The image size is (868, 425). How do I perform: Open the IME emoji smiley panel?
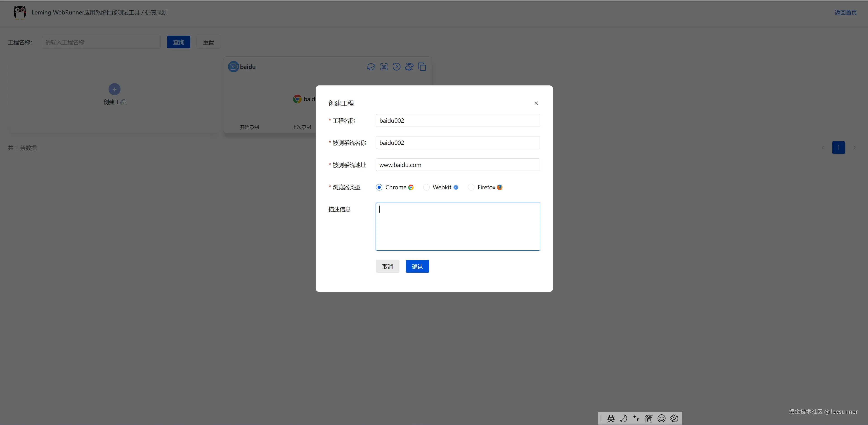tap(661, 418)
